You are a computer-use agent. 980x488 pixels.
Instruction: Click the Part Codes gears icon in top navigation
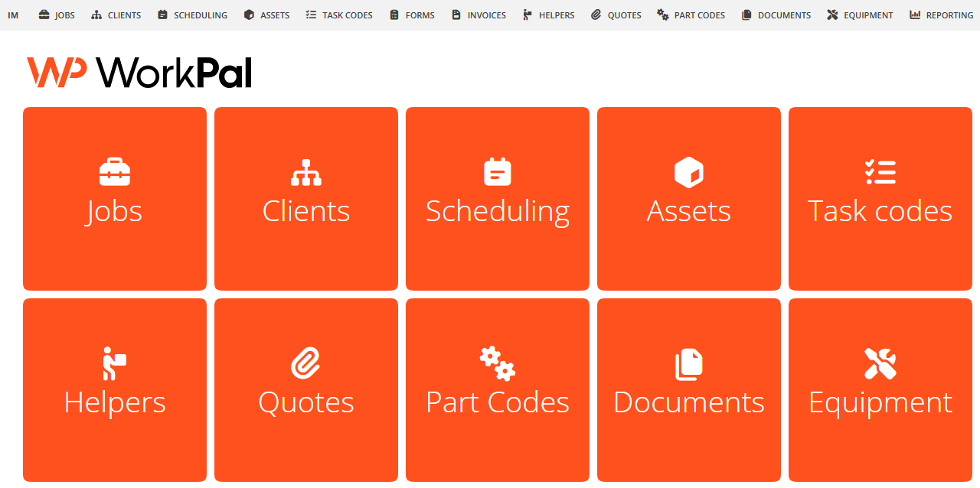(x=663, y=15)
